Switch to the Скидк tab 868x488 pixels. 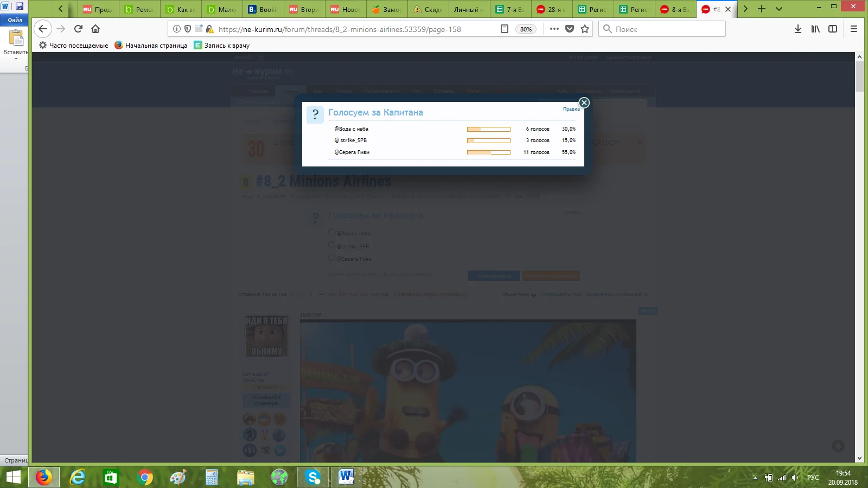428,9
